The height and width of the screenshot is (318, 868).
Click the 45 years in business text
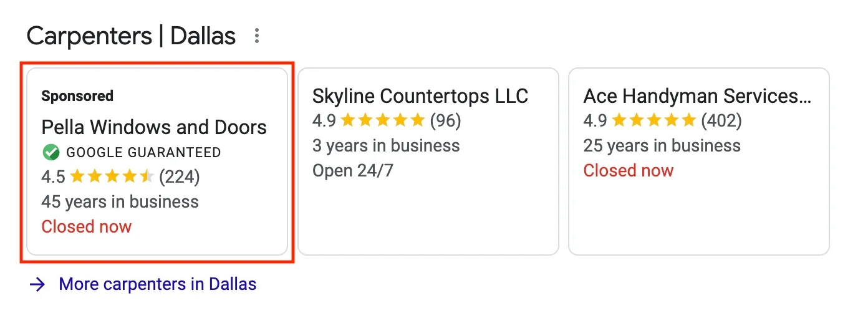pos(120,202)
